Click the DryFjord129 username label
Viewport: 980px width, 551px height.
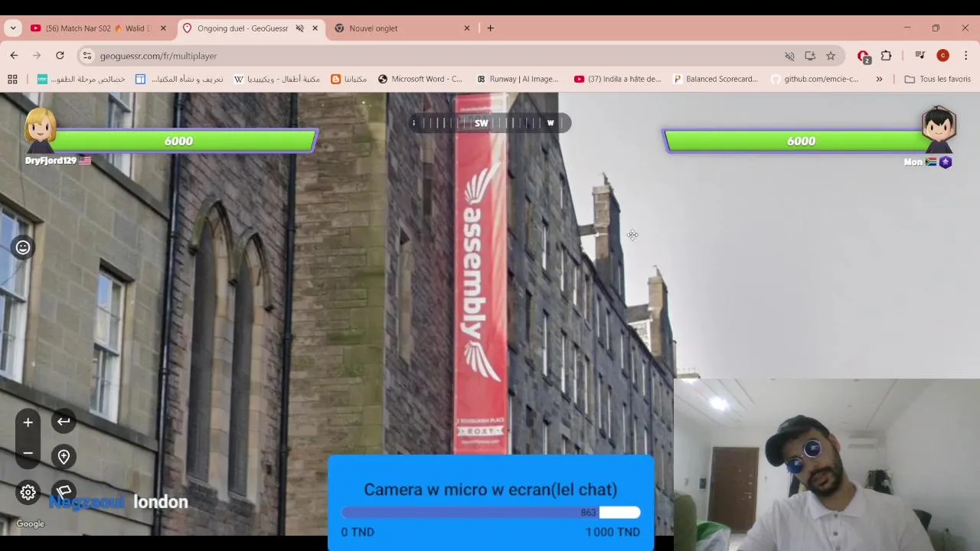point(51,161)
